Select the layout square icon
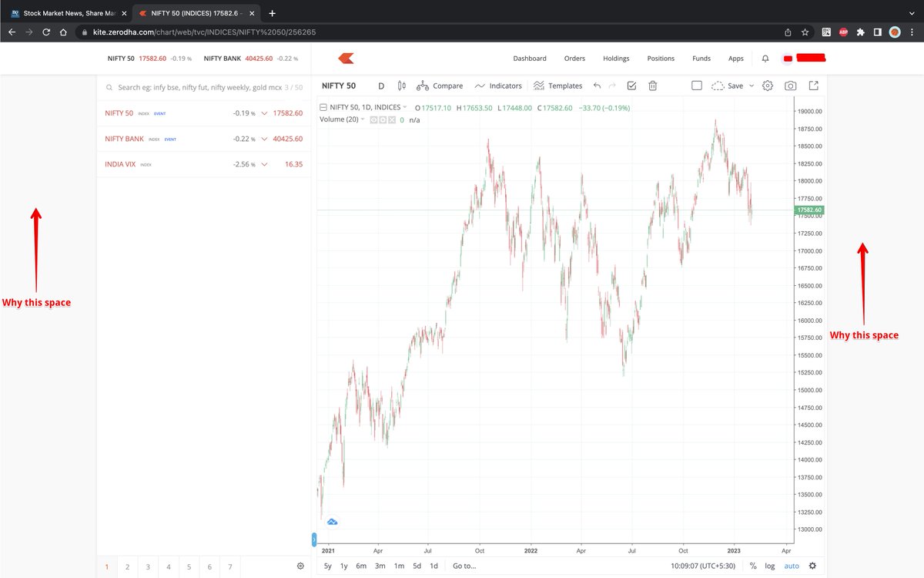 (696, 86)
